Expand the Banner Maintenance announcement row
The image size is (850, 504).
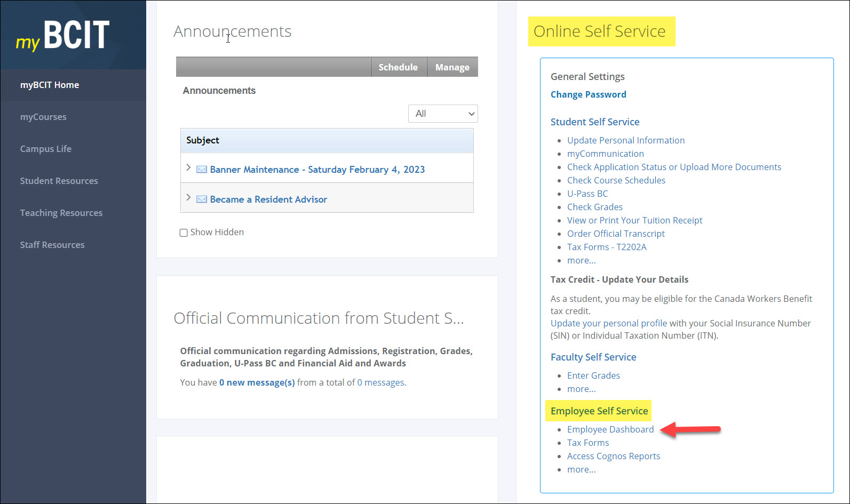188,168
